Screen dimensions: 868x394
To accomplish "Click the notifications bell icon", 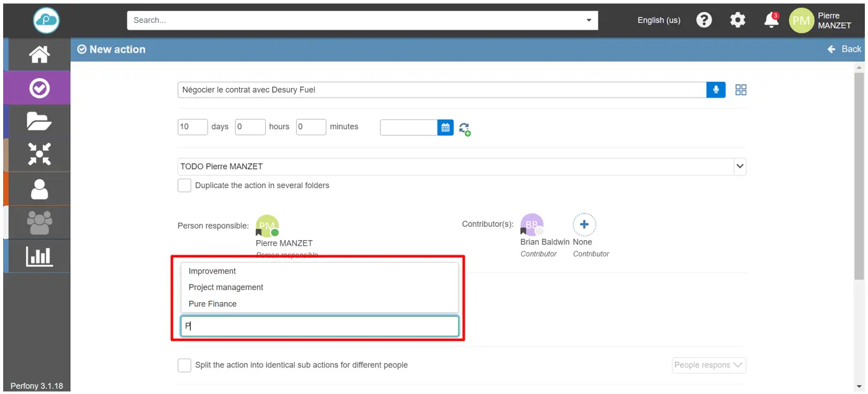I will tap(771, 20).
